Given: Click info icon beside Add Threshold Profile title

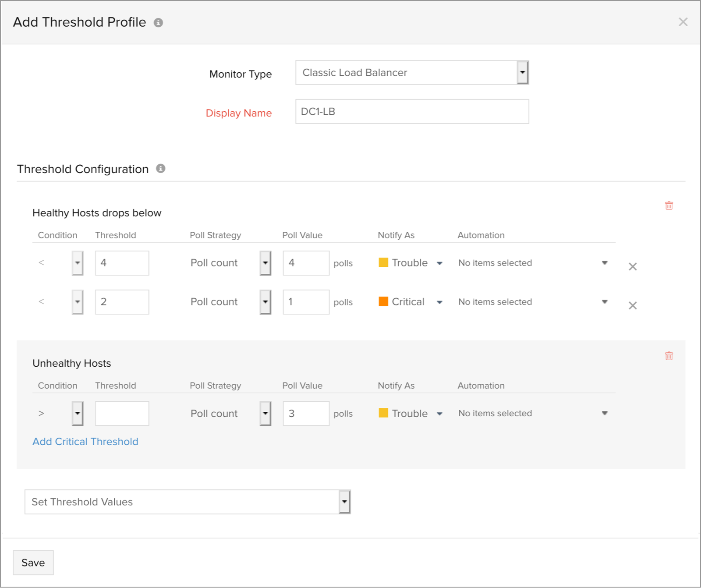Looking at the screenshot, I should click(158, 23).
